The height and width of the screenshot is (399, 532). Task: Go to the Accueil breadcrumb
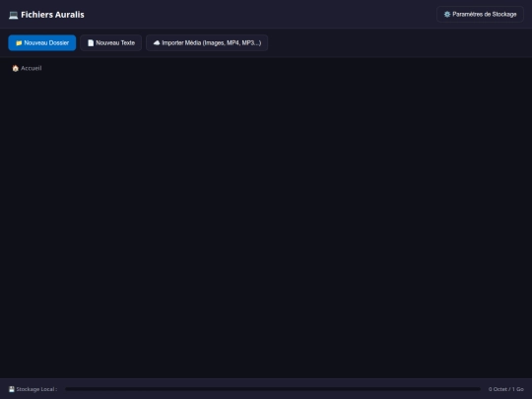(x=27, y=68)
